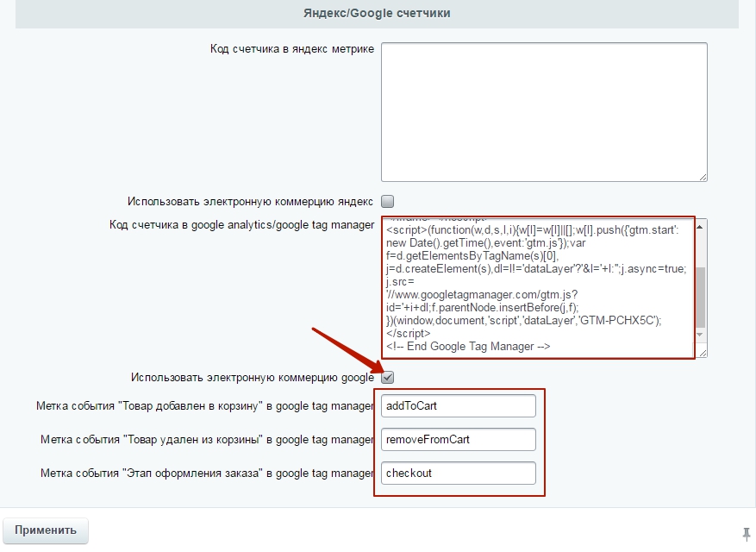The width and height of the screenshot is (756, 552).
Task: Click the GTM-PCHX5C code line
Action: point(523,320)
